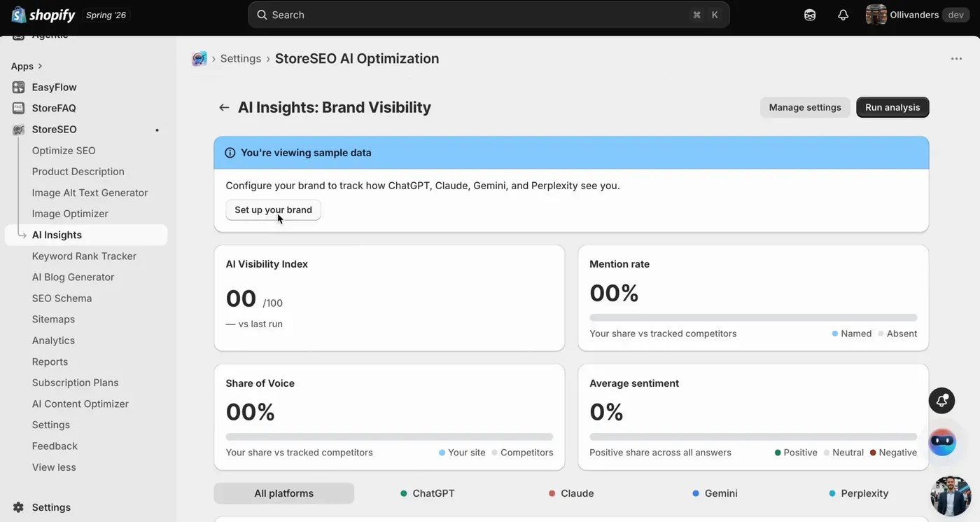Click the EasyFlow app icon
The width and height of the screenshot is (980, 522).
point(18,88)
